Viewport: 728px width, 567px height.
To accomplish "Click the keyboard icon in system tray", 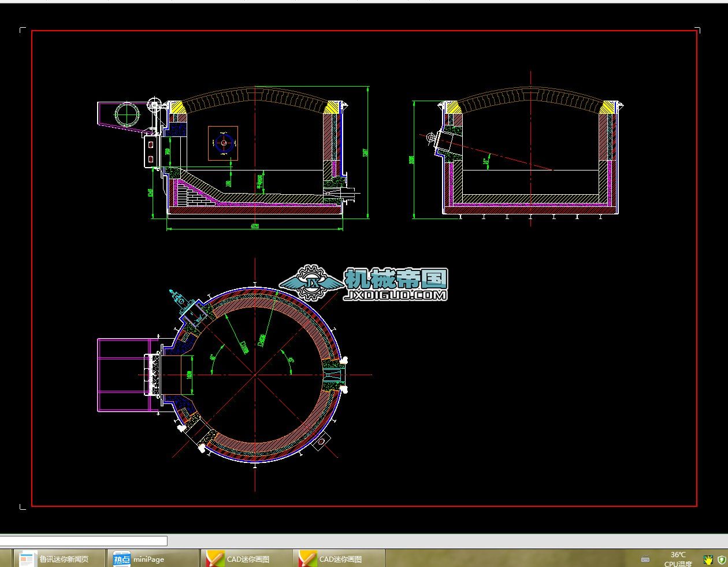I will (645, 559).
